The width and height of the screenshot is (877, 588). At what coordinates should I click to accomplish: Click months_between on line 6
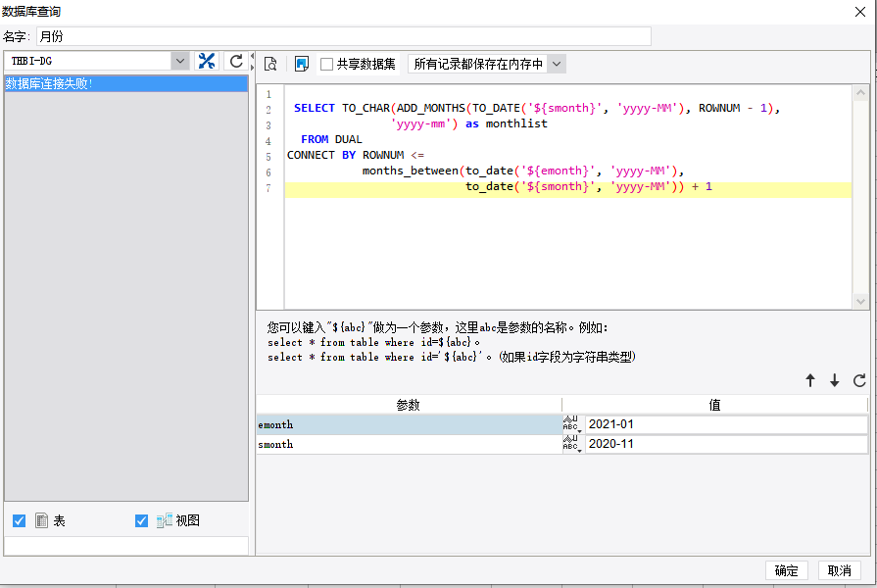click(x=410, y=171)
